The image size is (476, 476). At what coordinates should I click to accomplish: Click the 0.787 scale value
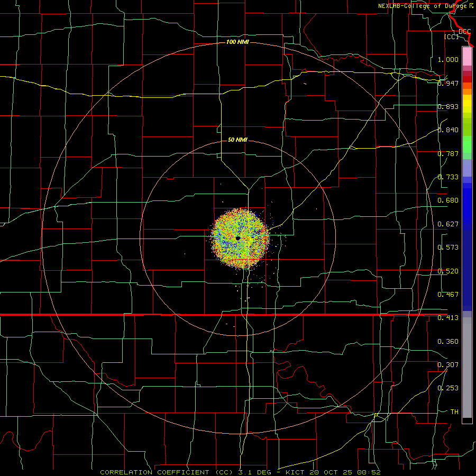point(448,153)
